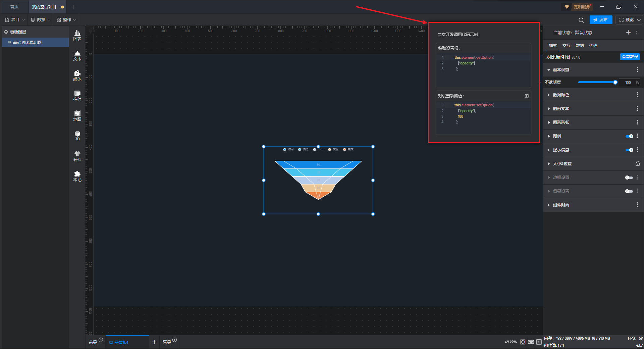Click the 不透明度 opacity slider handle
The height and width of the screenshot is (349, 644).
click(615, 82)
